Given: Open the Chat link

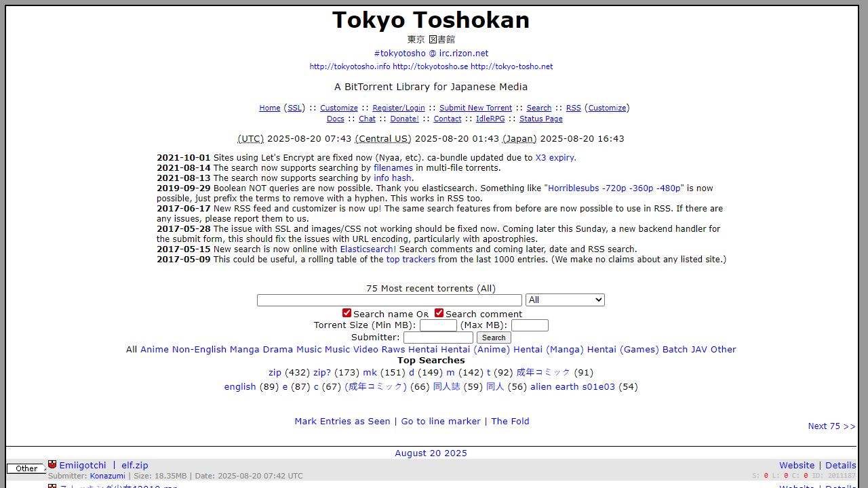Looking at the screenshot, I should (367, 119).
